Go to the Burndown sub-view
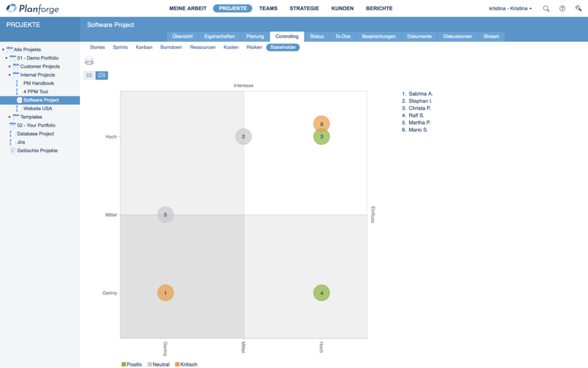The image size is (588, 368). pyautogui.click(x=171, y=47)
